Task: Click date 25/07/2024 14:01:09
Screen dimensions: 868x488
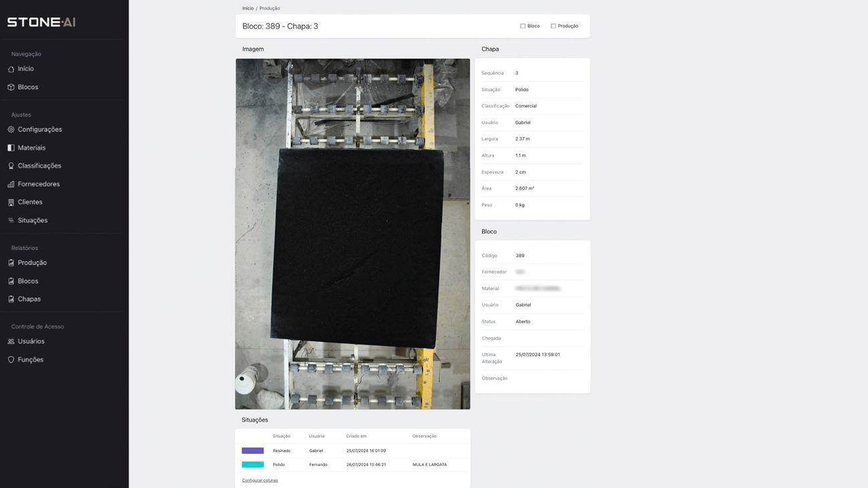Action: coord(366,451)
